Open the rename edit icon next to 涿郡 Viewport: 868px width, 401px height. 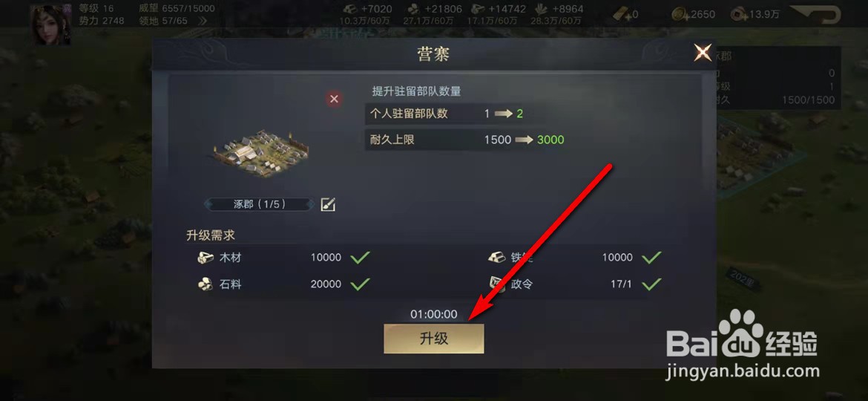coord(328,204)
